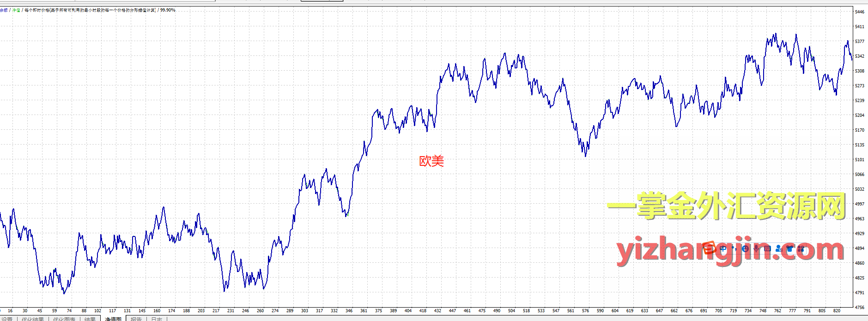Toggle Sogou punctuation mode icon
Screen dimensions: 868x321
(x=734, y=248)
